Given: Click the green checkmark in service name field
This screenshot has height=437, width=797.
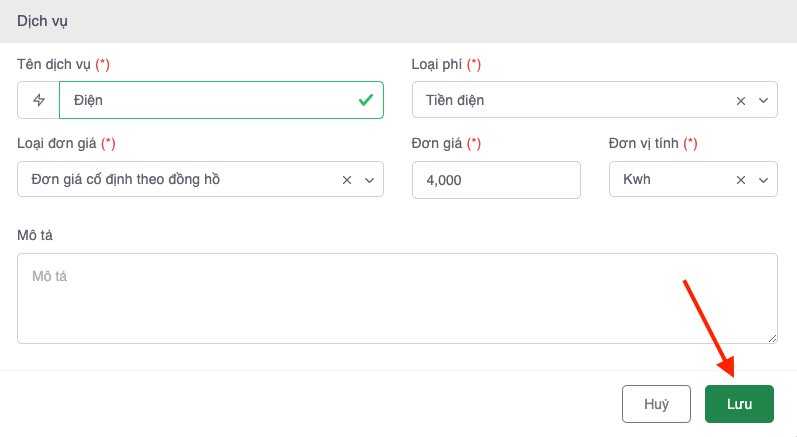Looking at the screenshot, I should tap(366, 100).
